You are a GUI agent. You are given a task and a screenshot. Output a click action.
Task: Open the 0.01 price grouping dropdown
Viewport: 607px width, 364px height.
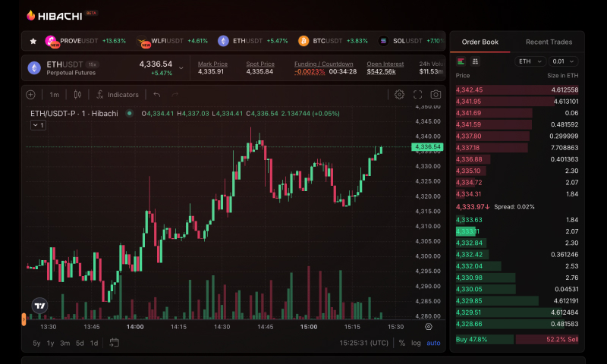click(x=563, y=61)
